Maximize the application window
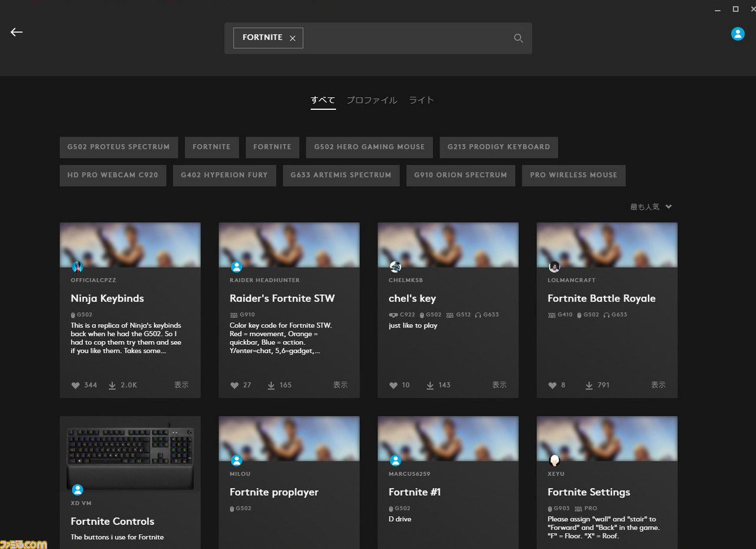Image resolution: width=756 pixels, height=549 pixels. click(735, 9)
